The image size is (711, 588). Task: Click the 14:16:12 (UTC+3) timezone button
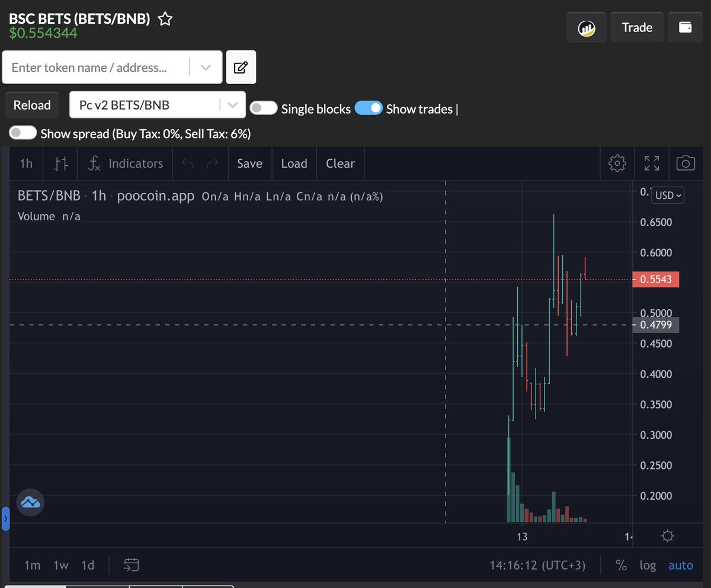[x=537, y=565]
